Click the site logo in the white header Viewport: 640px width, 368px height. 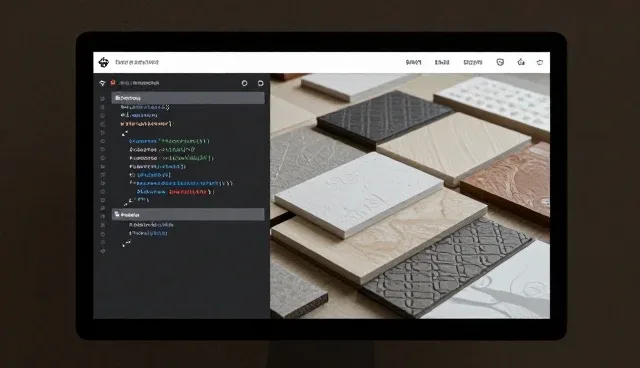coord(104,62)
